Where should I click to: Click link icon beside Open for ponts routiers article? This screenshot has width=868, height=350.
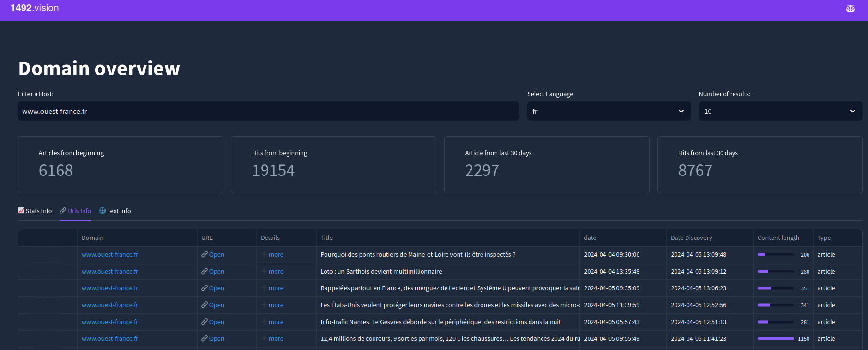point(205,254)
